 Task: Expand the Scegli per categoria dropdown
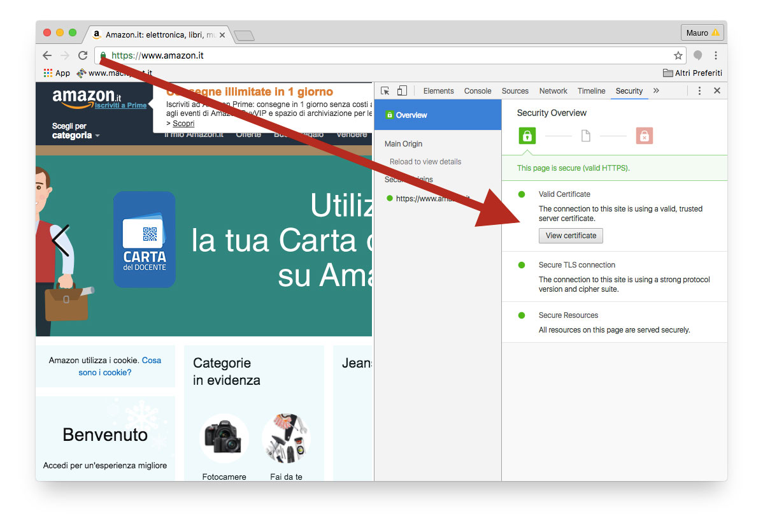(75, 131)
